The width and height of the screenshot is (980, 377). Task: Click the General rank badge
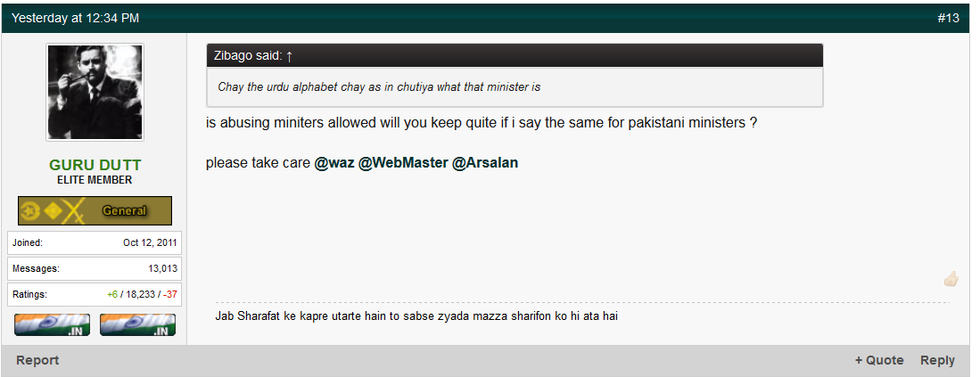tap(95, 211)
